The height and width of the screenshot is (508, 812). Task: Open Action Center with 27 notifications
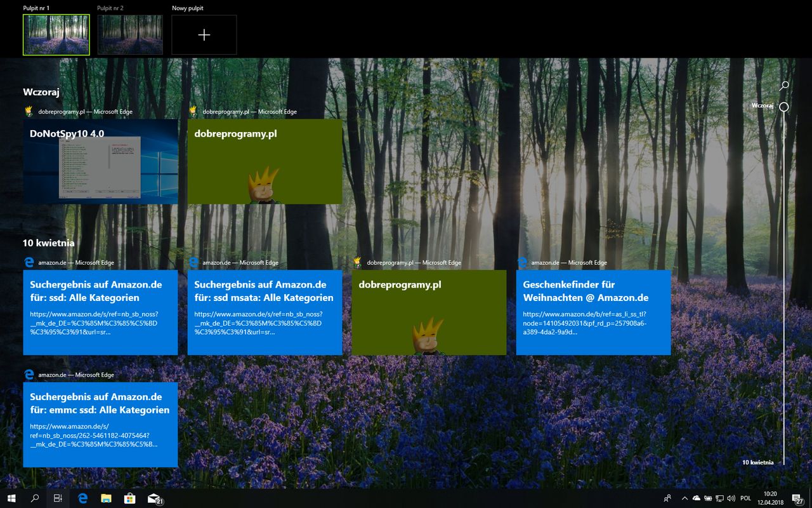pyautogui.click(x=797, y=498)
